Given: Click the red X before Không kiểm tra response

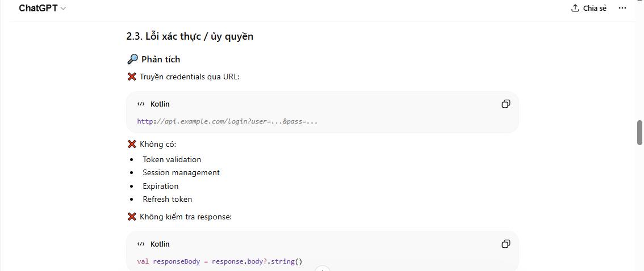Looking at the screenshot, I should (x=132, y=217).
